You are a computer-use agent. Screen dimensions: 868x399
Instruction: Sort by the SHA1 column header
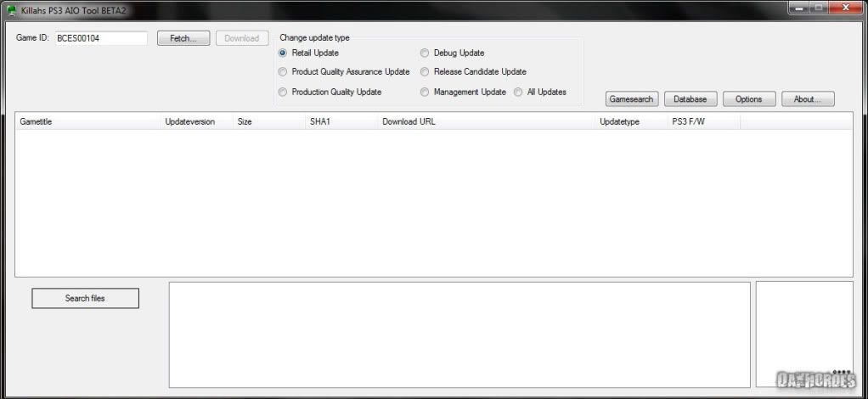click(x=341, y=121)
